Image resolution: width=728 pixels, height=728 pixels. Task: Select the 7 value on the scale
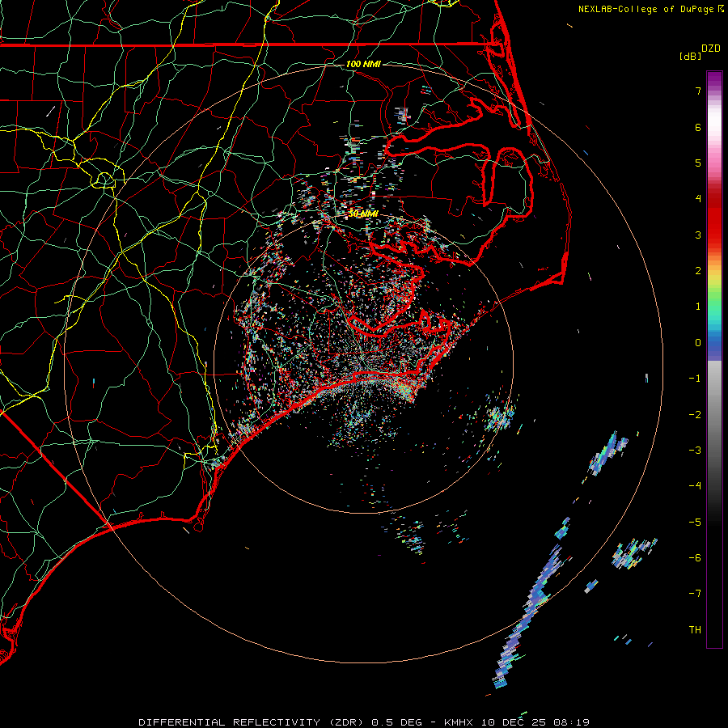point(698,91)
